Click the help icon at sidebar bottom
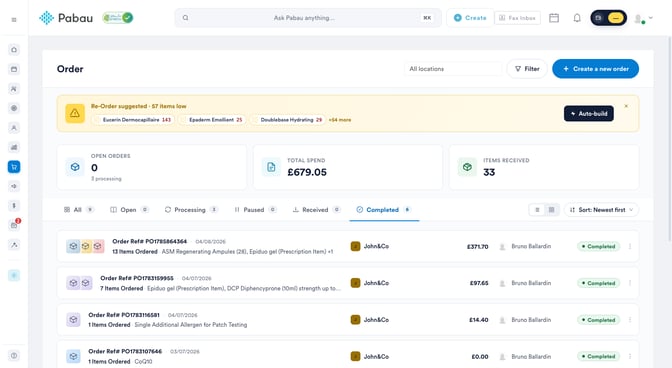672x368 pixels. click(x=14, y=356)
